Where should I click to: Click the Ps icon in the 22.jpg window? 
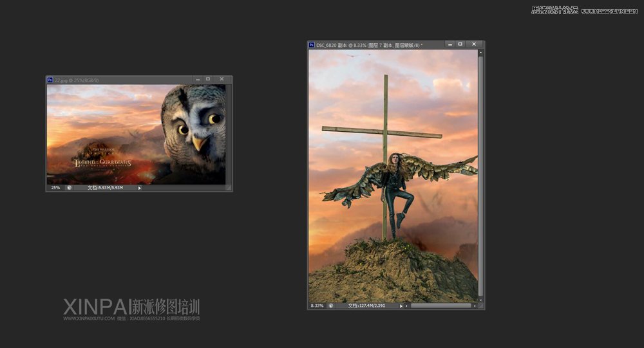tap(50, 80)
